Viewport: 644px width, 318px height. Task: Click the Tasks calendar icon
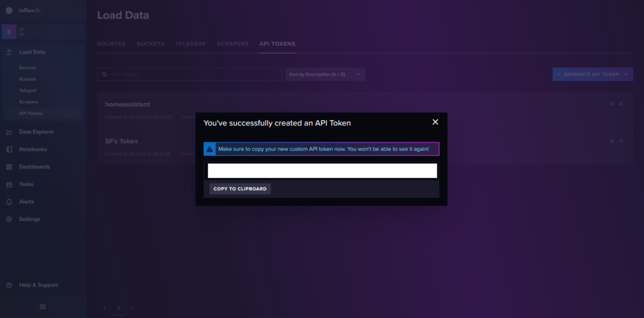coord(9,185)
